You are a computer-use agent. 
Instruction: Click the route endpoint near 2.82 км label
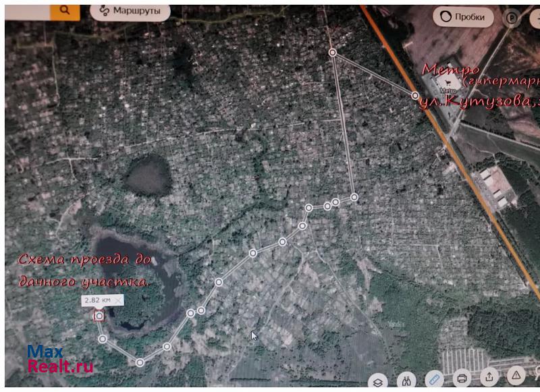click(x=99, y=315)
